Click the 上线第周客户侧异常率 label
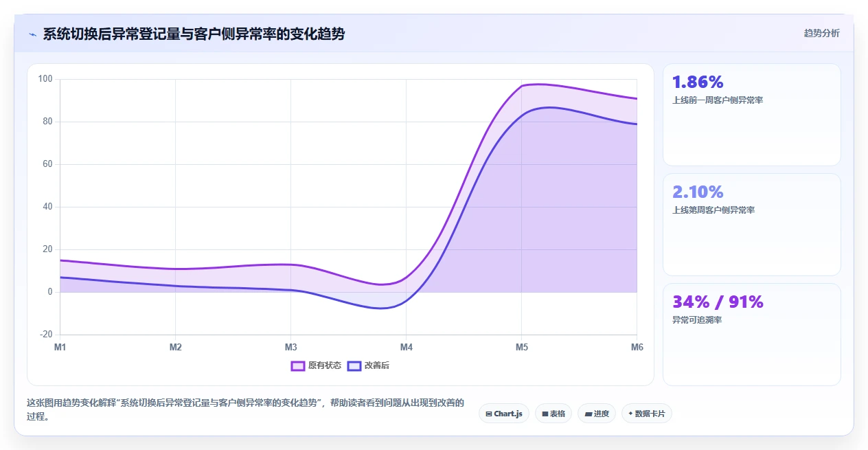This screenshot has width=868, height=450. 713,210
